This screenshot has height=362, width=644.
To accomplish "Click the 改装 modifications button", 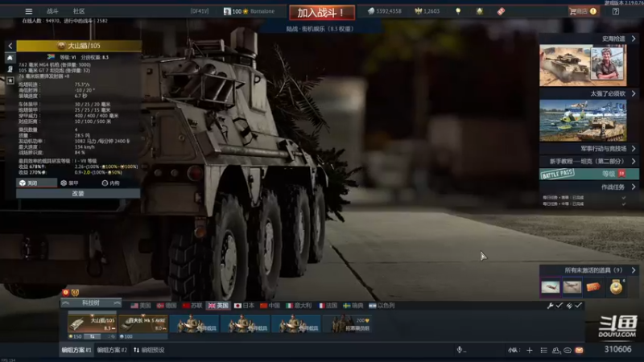I will coord(78,193).
